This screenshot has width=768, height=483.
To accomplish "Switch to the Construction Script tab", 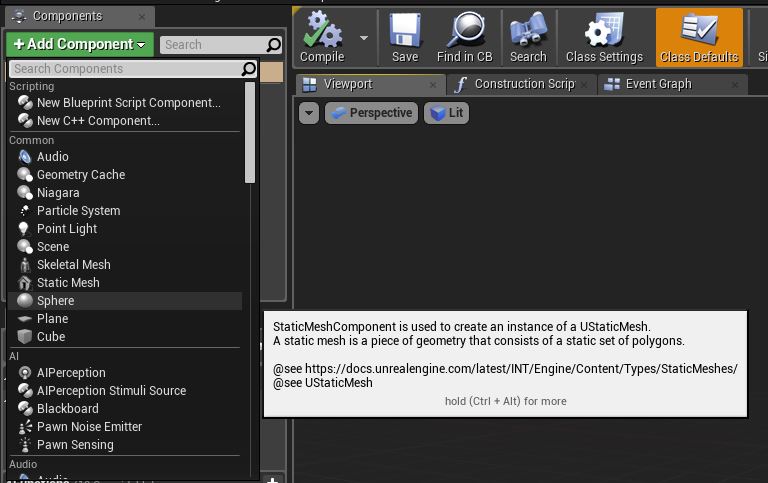I will [x=524, y=84].
